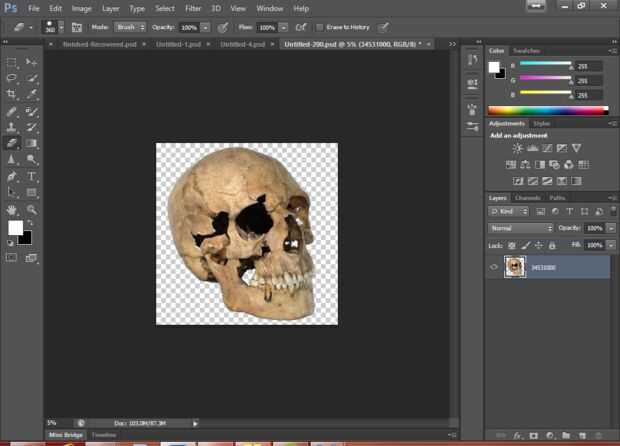Select the Horizontal Type tool
Image resolution: width=620 pixels, height=446 pixels.
coord(32,176)
